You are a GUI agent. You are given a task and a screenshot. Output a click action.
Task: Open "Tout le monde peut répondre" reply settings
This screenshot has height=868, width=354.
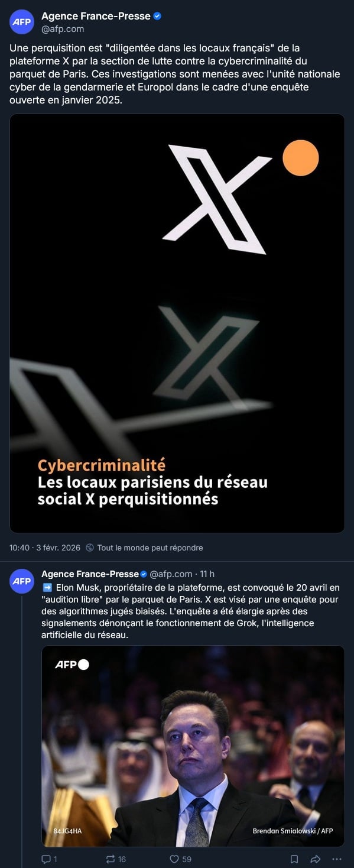coord(150,548)
